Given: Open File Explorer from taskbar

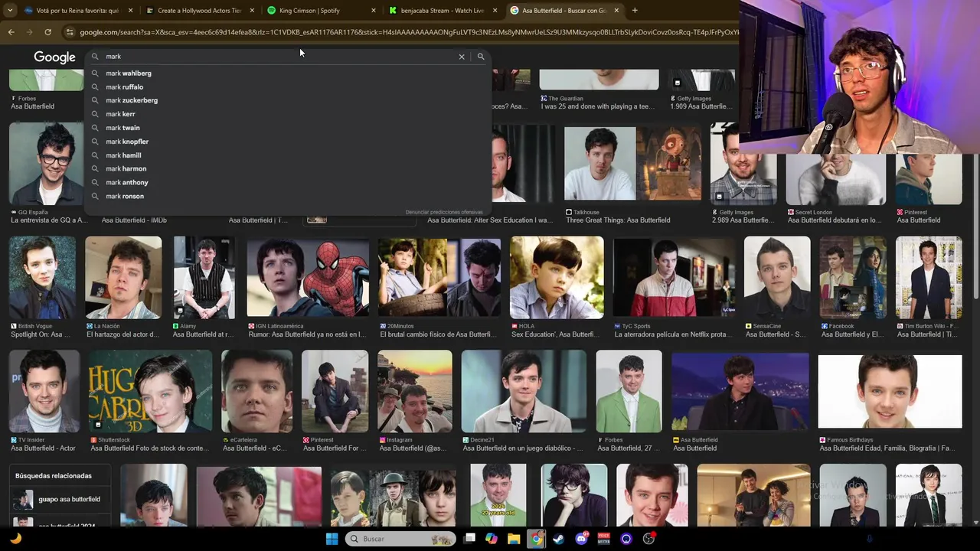Looking at the screenshot, I should (x=514, y=539).
